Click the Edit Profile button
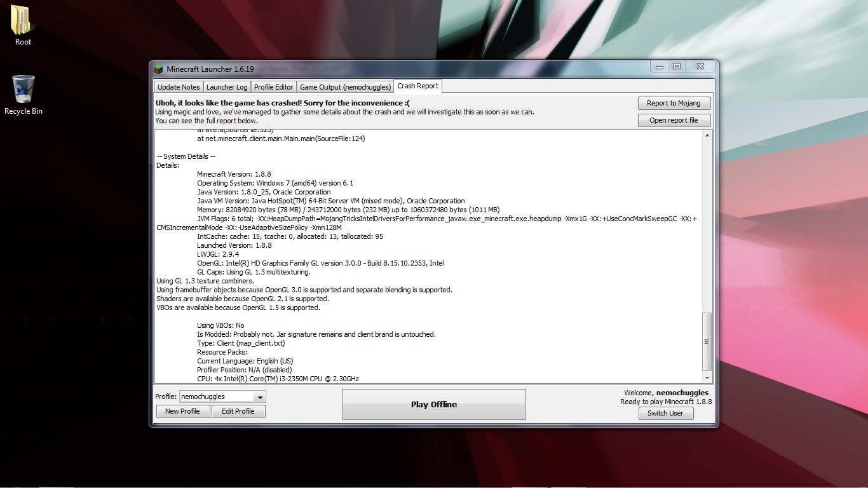 [238, 411]
